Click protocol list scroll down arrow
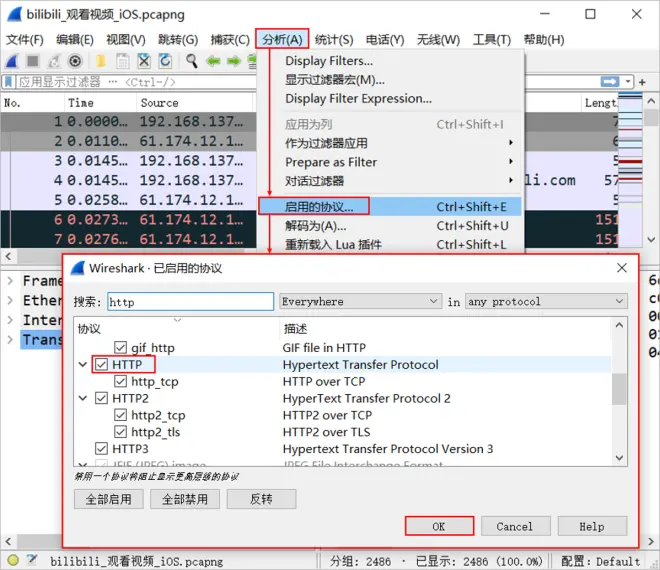The height and width of the screenshot is (570, 660). click(x=619, y=458)
